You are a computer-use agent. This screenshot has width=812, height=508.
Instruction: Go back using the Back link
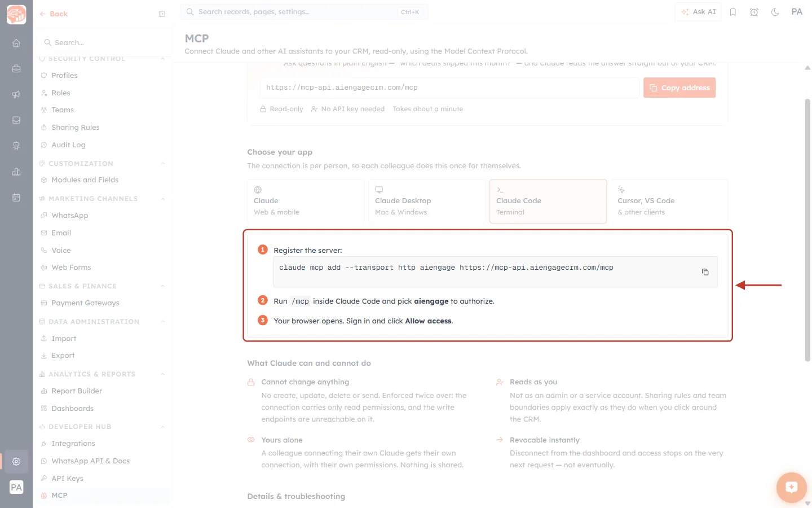54,14
